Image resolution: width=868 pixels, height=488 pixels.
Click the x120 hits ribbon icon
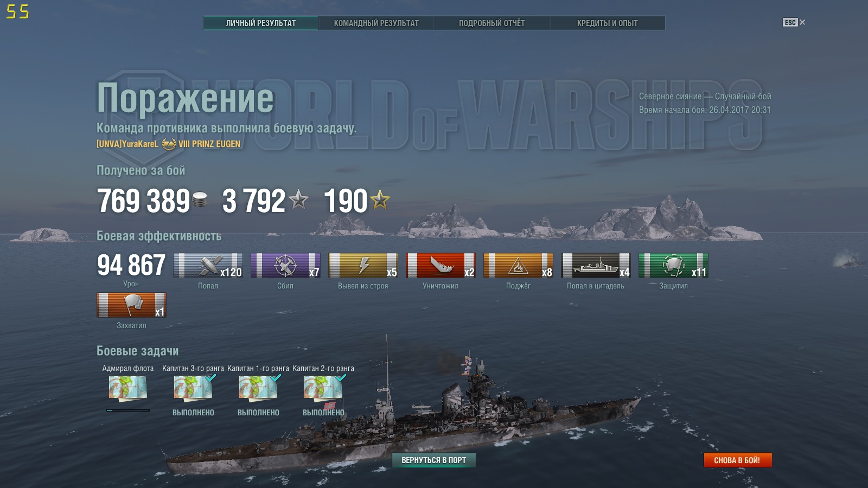[208, 266]
